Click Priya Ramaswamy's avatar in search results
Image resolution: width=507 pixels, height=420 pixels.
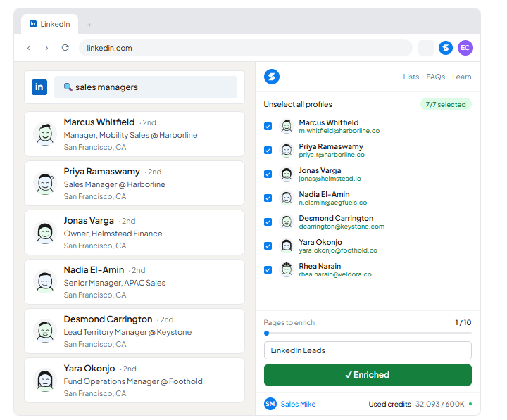point(45,183)
